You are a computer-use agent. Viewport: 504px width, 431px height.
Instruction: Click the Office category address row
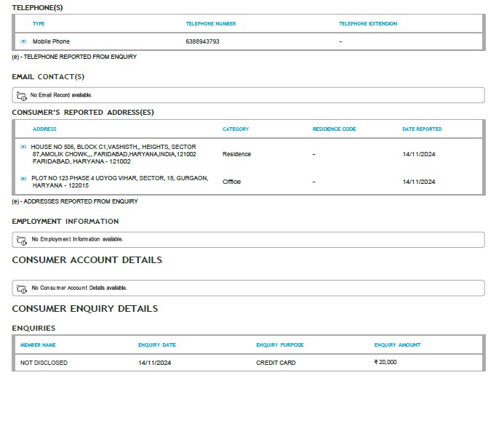pos(249,182)
